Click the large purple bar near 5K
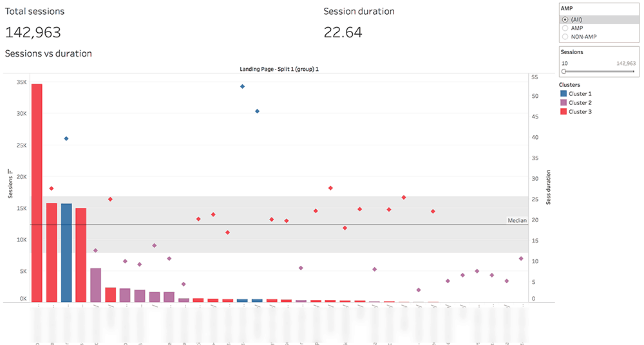The image size is (644, 345). point(96,285)
